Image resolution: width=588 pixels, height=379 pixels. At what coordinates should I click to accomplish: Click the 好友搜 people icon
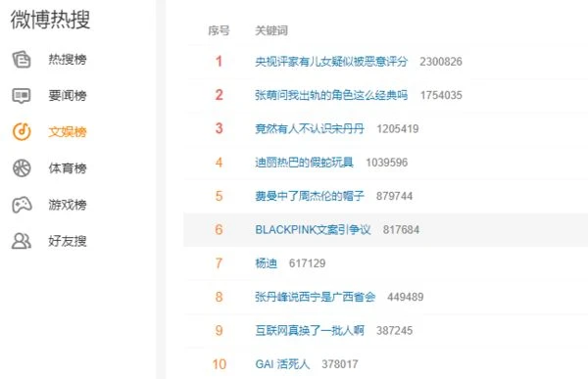[22, 241]
